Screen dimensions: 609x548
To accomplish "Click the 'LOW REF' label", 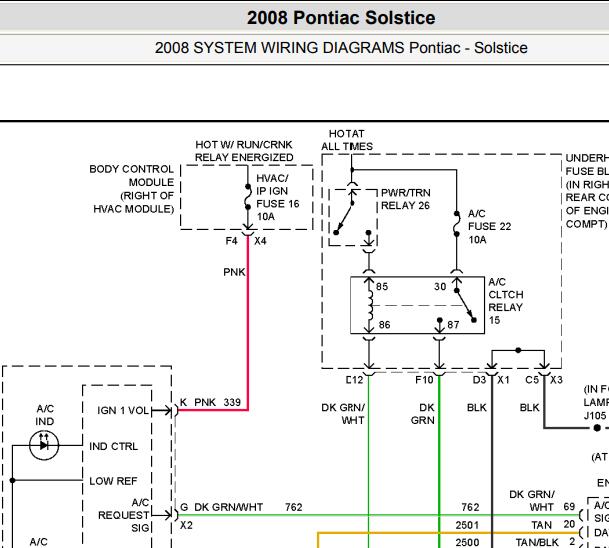I will point(113,481).
